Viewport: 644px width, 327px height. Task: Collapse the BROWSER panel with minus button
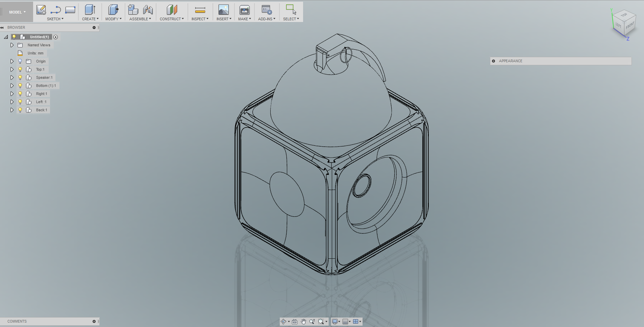pyautogui.click(x=94, y=28)
